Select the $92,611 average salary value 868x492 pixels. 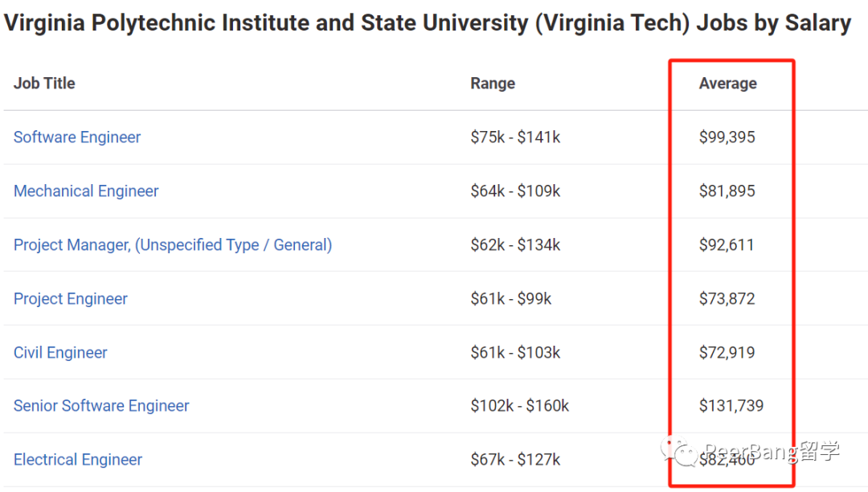click(x=727, y=244)
